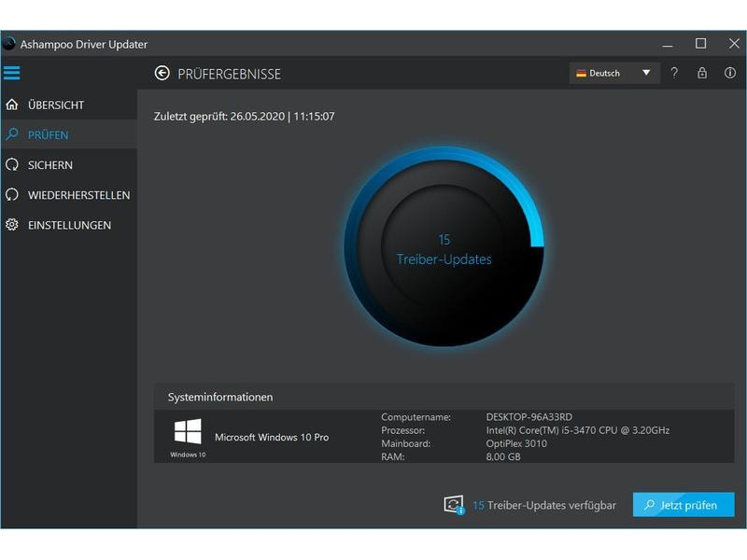
Task: Expand the Deutsch language dropdown arrow
Action: pyautogui.click(x=646, y=73)
